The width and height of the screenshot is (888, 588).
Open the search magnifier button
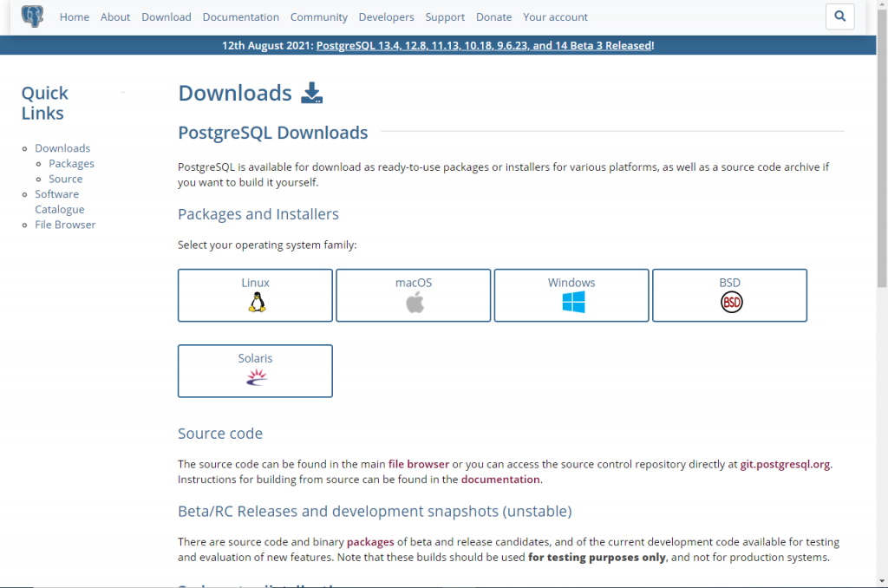pyautogui.click(x=839, y=16)
